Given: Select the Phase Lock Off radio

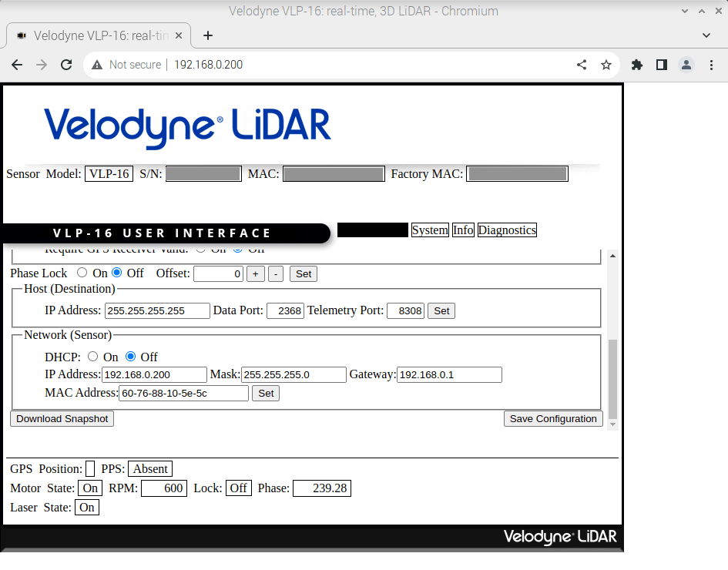Looking at the screenshot, I should 117,272.
